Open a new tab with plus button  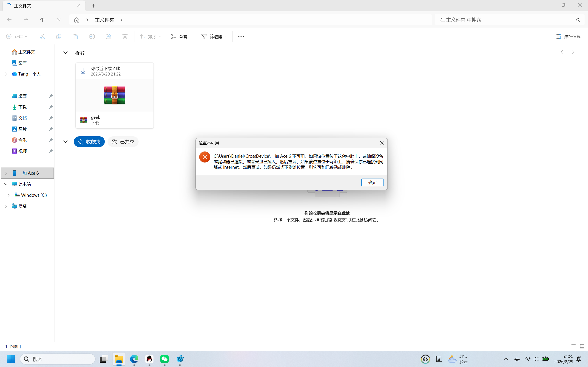point(93,6)
